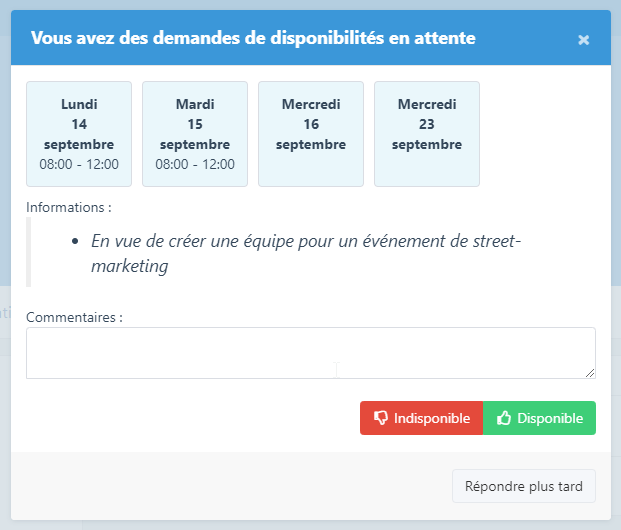Close the pending availability requests dialog
This screenshot has width=621, height=530.
click(x=583, y=40)
